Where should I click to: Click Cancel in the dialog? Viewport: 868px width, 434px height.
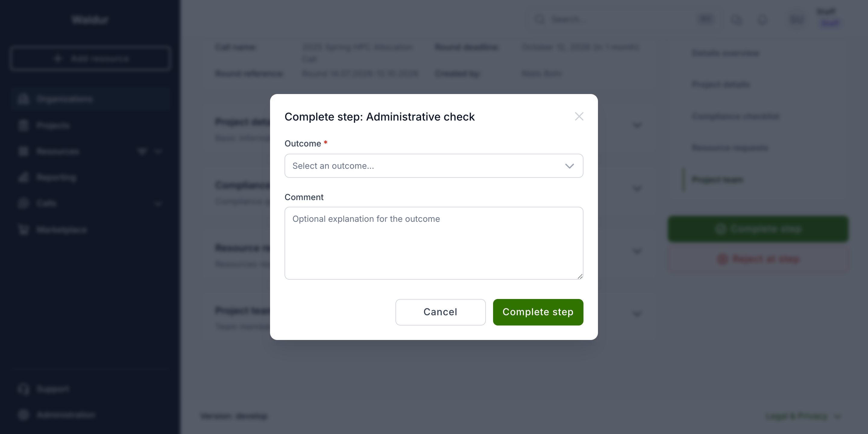pyautogui.click(x=440, y=312)
